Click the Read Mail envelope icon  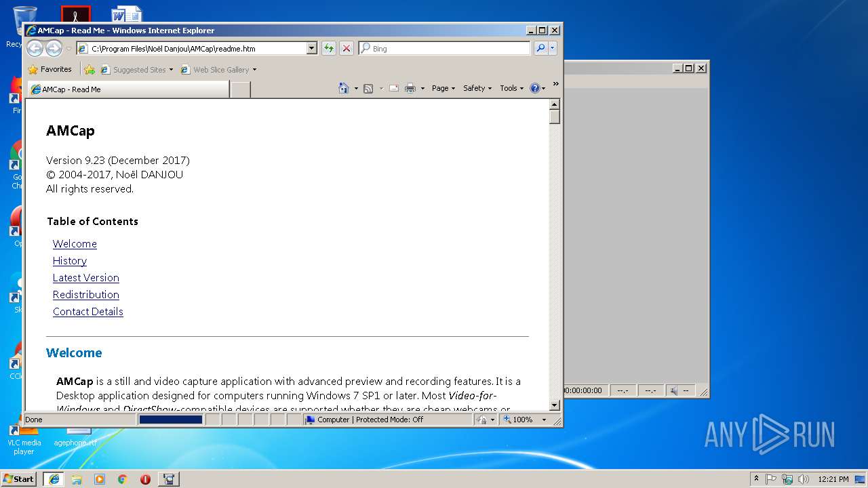(x=394, y=88)
